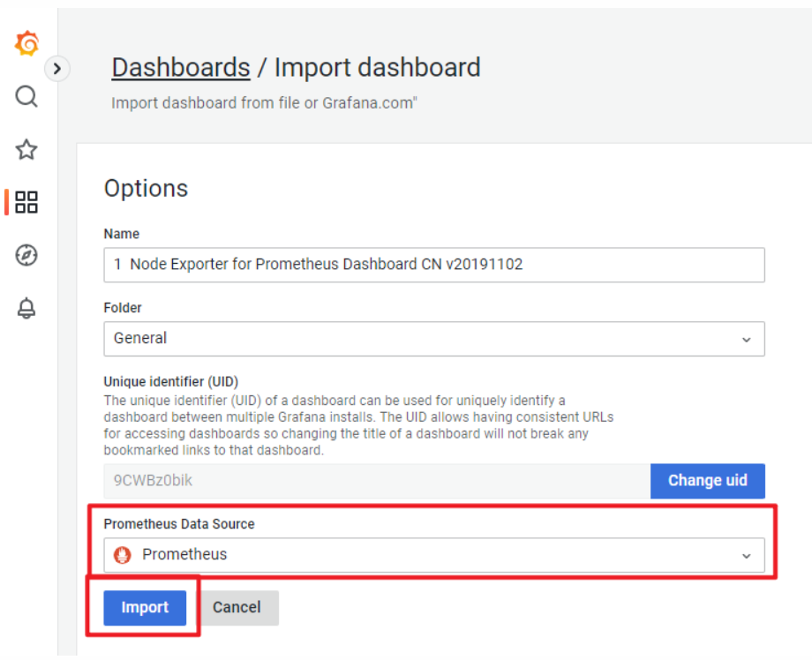The width and height of the screenshot is (812, 660).
Task: Click the Grafana logo icon
Action: click(27, 43)
